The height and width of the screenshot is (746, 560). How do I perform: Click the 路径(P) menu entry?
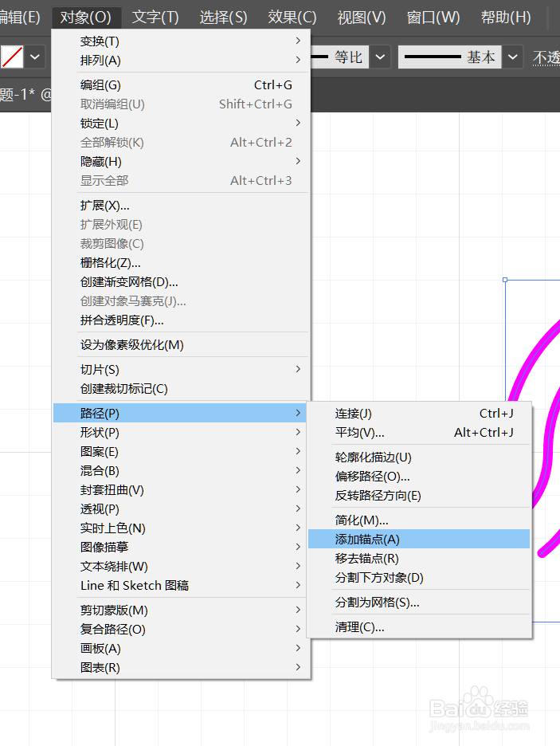pos(181,413)
